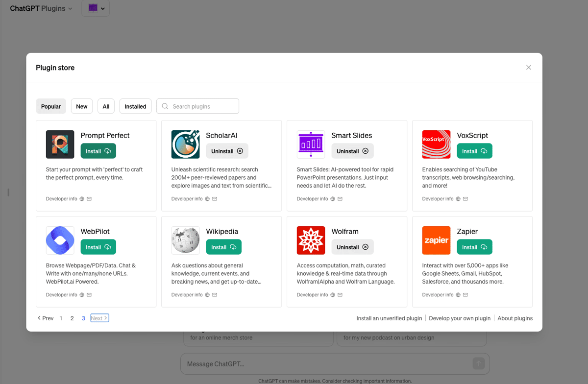This screenshot has height=384, width=588.
Task: Open the workspace selector next to ChatGPT Plugins
Action: click(x=95, y=8)
